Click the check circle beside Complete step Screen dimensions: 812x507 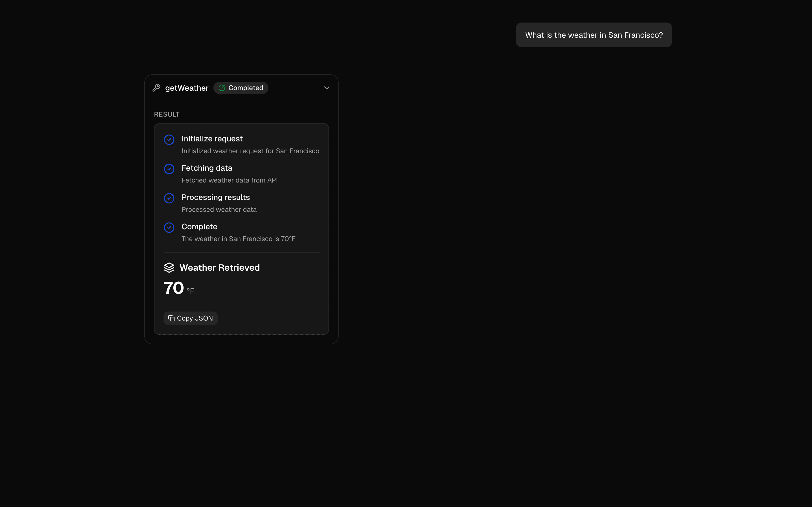tap(169, 227)
